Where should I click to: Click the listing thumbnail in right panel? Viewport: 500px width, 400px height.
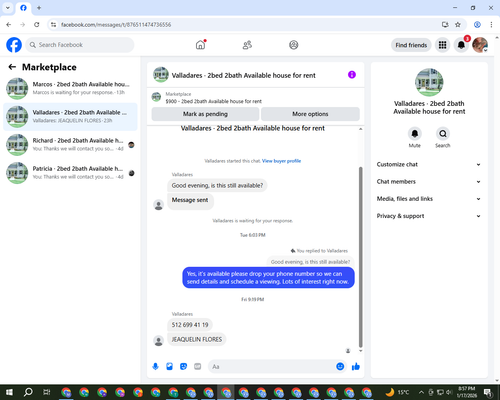coord(429,82)
